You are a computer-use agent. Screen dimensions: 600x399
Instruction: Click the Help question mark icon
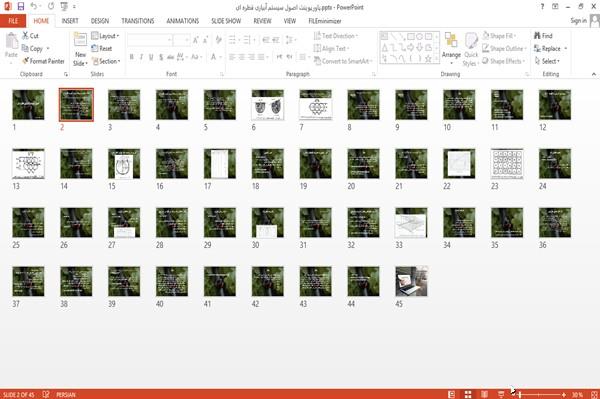pos(542,7)
